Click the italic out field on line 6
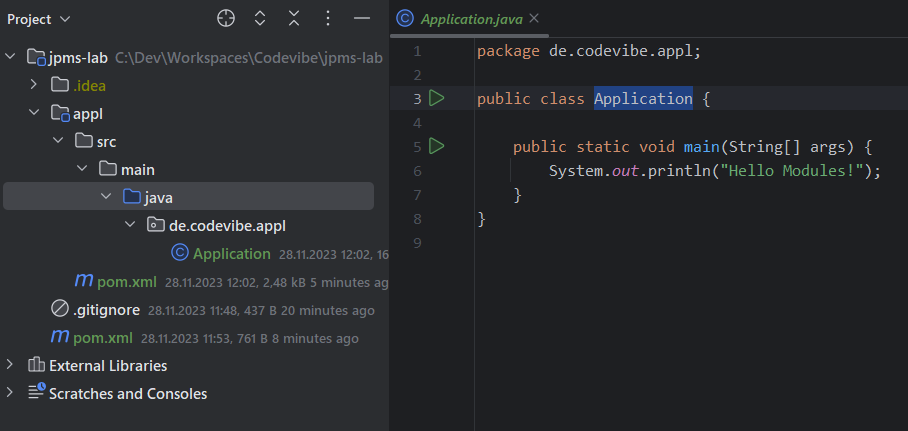The height and width of the screenshot is (431, 908). point(625,171)
